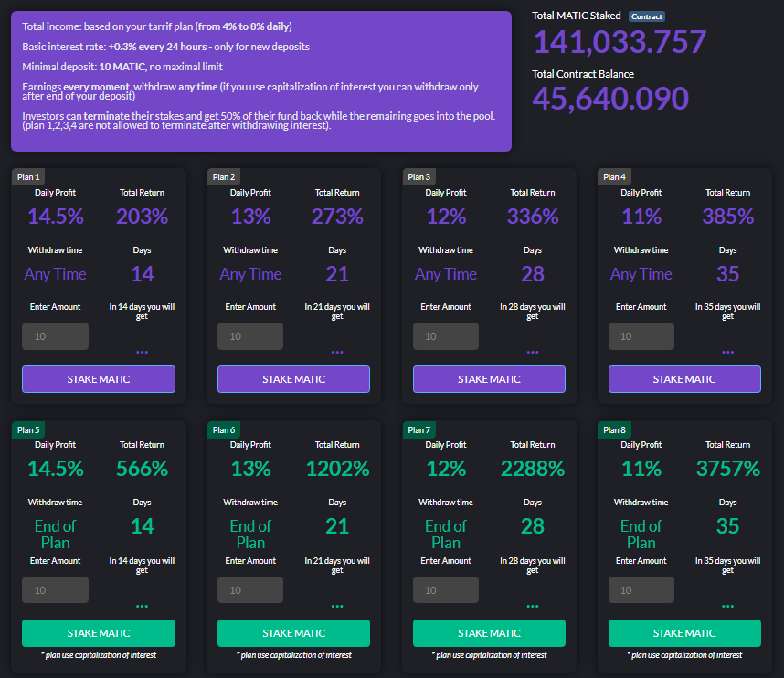This screenshot has height=678, width=784.
Task: Stake MATIC in Plan 4
Action: (x=684, y=379)
